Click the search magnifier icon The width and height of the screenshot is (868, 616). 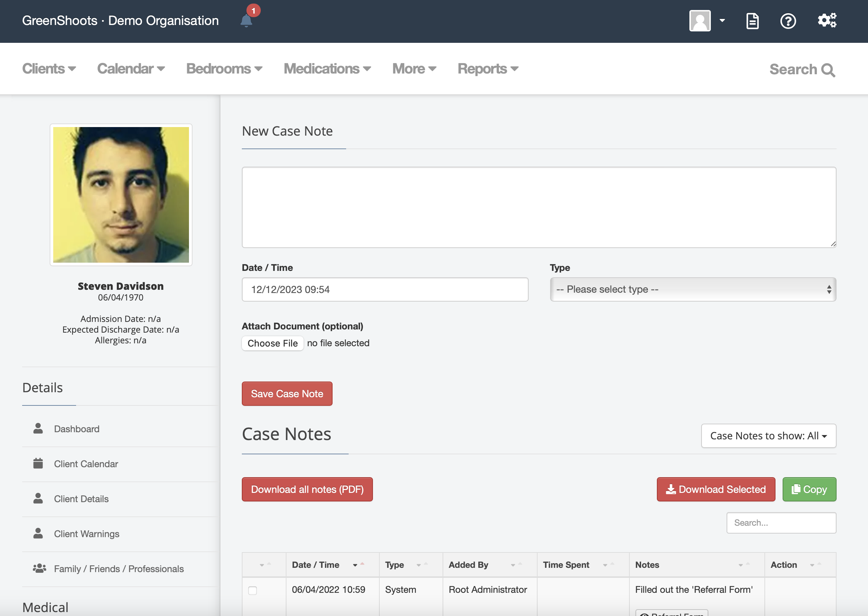[827, 70]
